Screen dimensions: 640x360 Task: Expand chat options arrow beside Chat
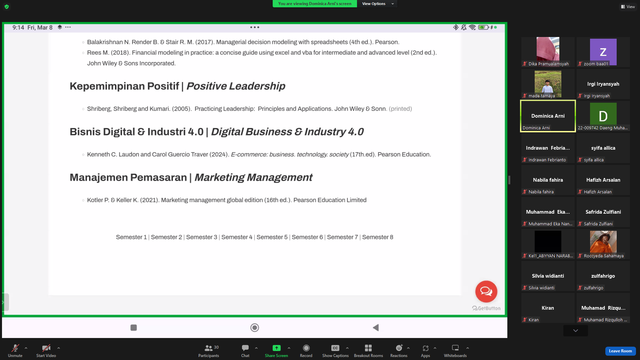tap(256, 348)
